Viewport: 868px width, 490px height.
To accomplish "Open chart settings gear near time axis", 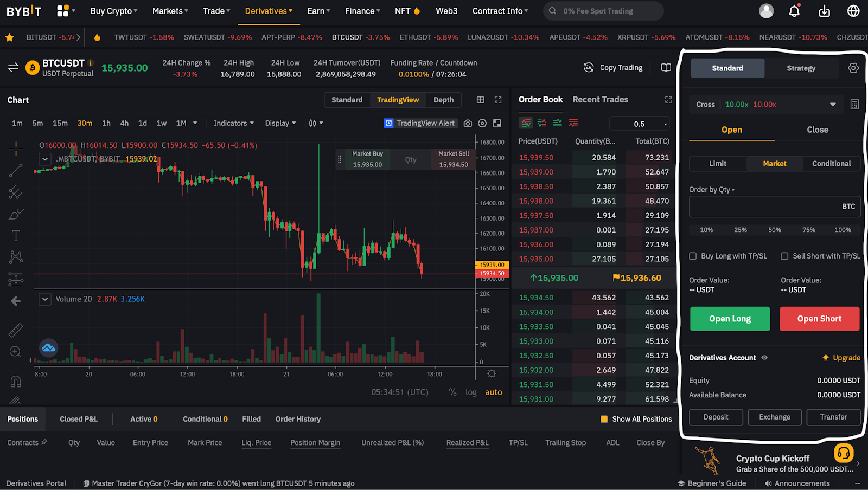I will (492, 374).
